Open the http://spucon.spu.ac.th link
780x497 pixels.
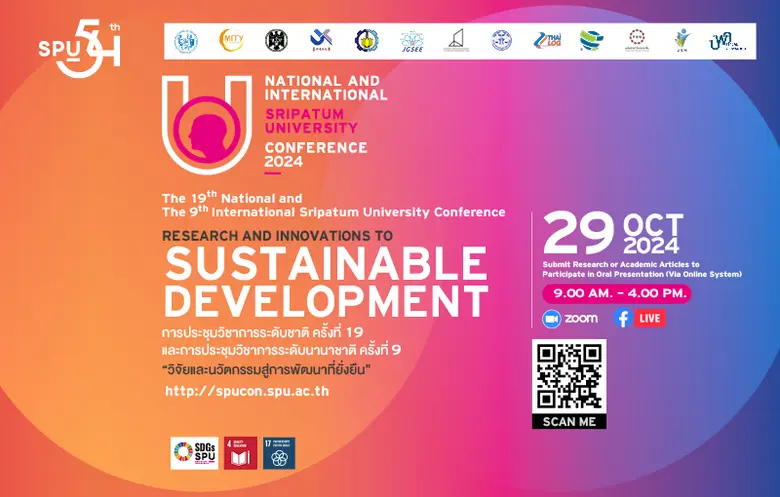tap(247, 391)
